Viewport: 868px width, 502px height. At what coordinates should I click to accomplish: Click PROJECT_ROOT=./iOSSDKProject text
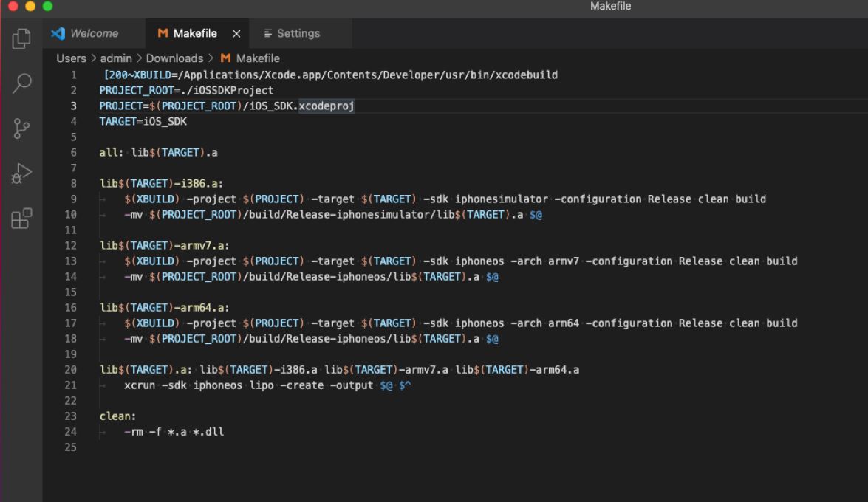click(186, 90)
